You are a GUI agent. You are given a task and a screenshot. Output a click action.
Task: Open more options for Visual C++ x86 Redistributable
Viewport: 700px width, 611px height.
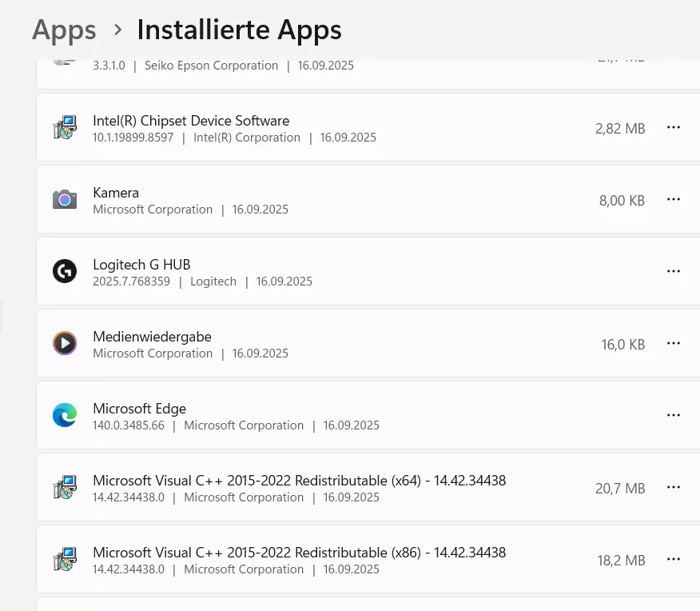[673, 559]
